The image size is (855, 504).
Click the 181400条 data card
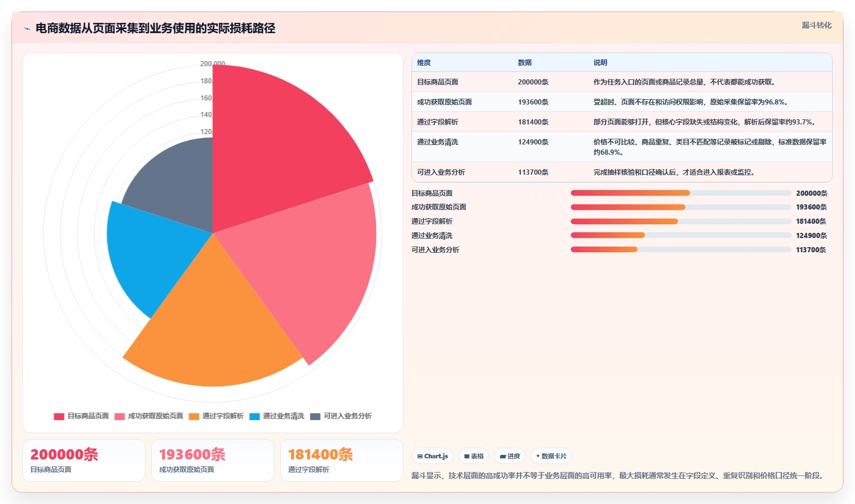(x=342, y=461)
